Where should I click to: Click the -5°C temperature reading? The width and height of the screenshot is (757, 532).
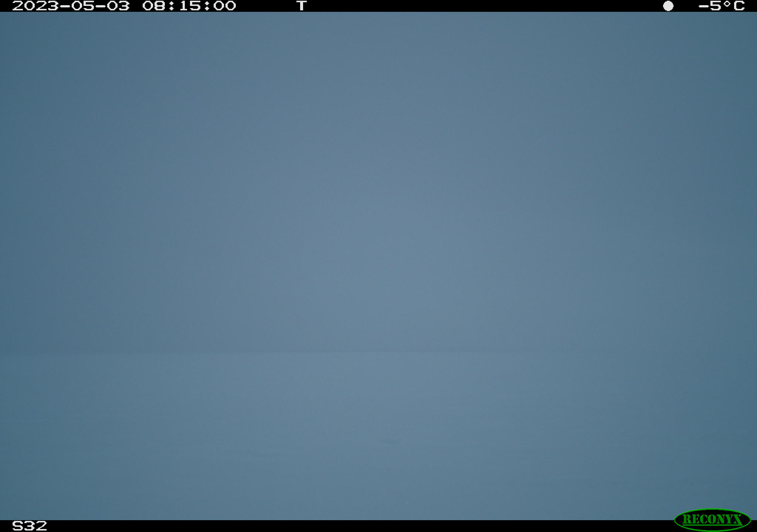pyautogui.click(x=722, y=6)
